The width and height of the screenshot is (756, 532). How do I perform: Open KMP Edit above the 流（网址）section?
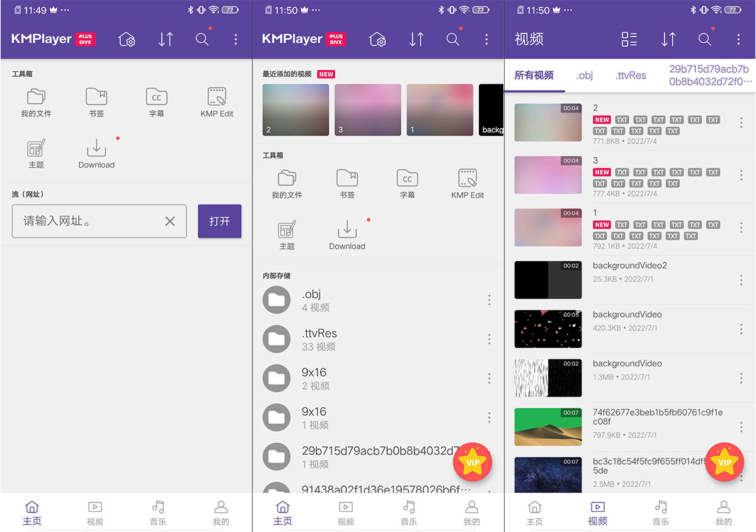(217, 102)
